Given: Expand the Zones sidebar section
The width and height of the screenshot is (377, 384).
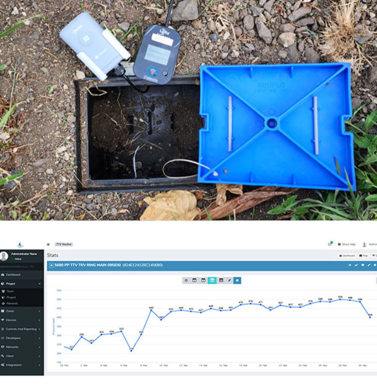Looking at the screenshot, I should pos(22,311).
